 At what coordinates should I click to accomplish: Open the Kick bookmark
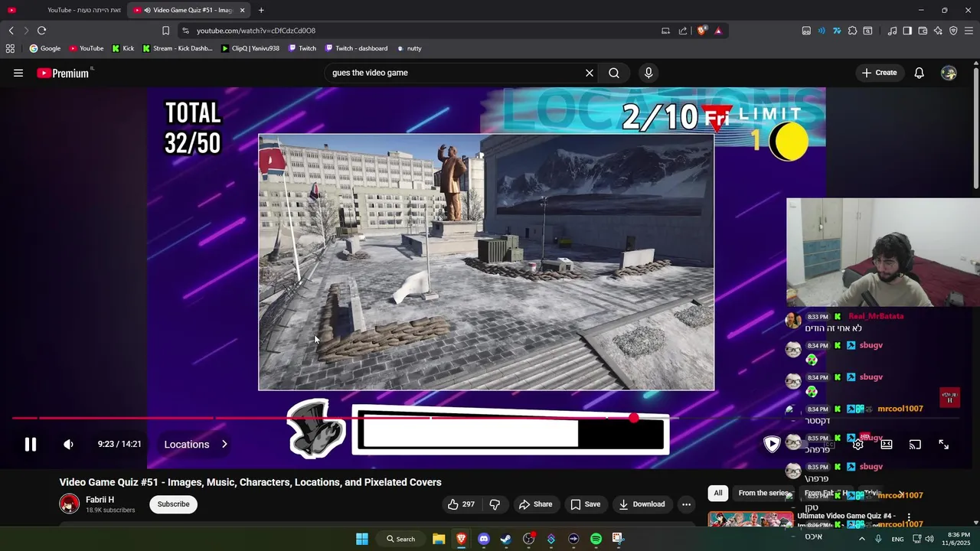click(122, 48)
